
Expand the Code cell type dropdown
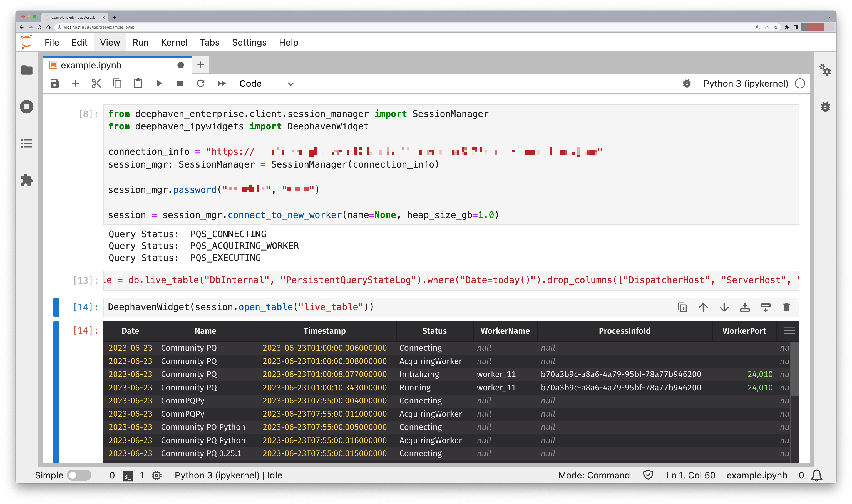click(x=266, y=84)
